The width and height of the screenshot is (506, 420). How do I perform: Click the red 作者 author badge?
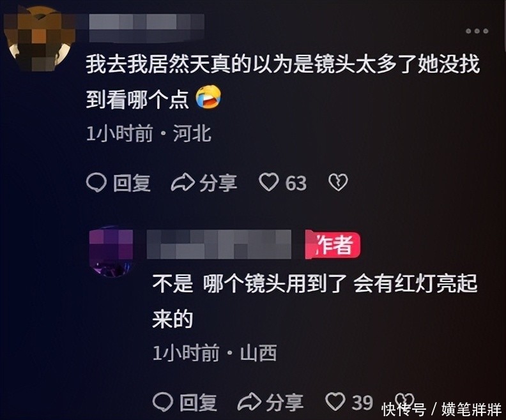point(332,244)
